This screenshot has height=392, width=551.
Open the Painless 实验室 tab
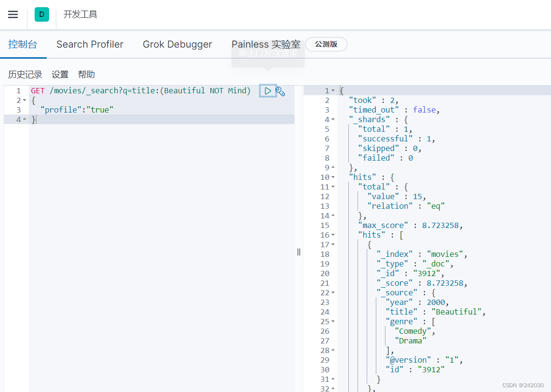click(x=266, y=44)
